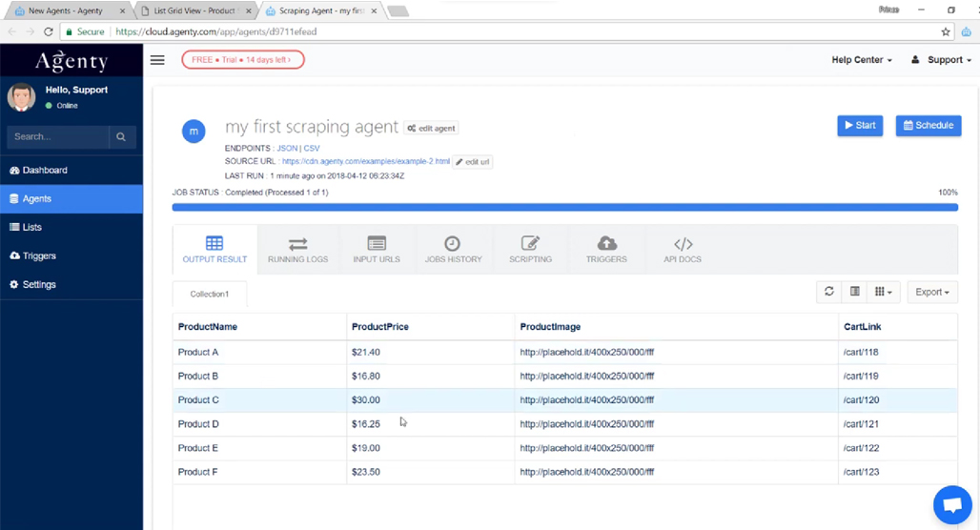This screenshot has width=980, height=530.
Task: Switch to Running Logs tab
Action: [298, 250]
